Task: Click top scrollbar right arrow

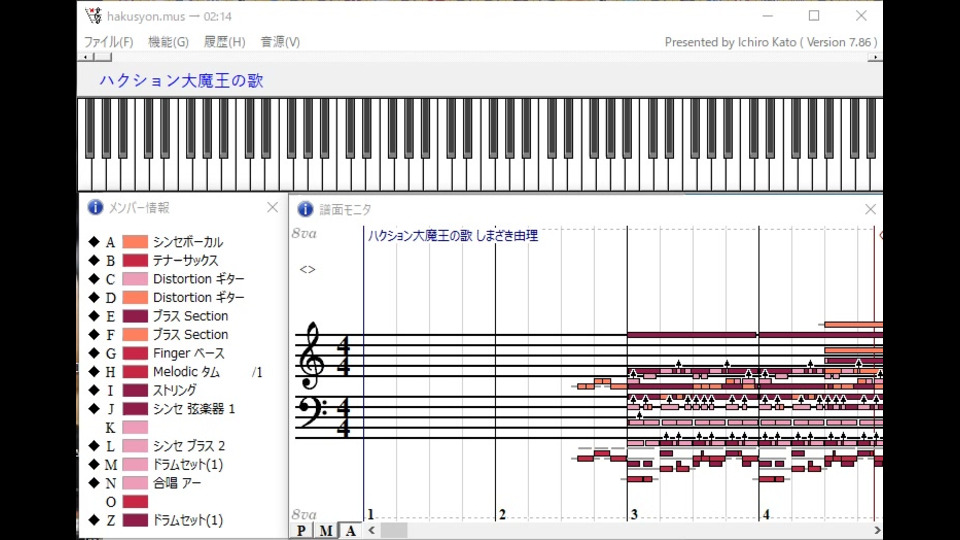Action: click(875, 57)
